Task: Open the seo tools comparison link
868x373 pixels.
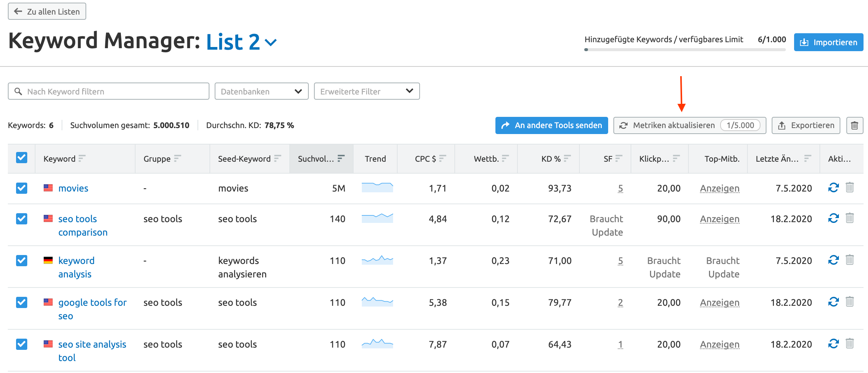Action: point(83,226)
